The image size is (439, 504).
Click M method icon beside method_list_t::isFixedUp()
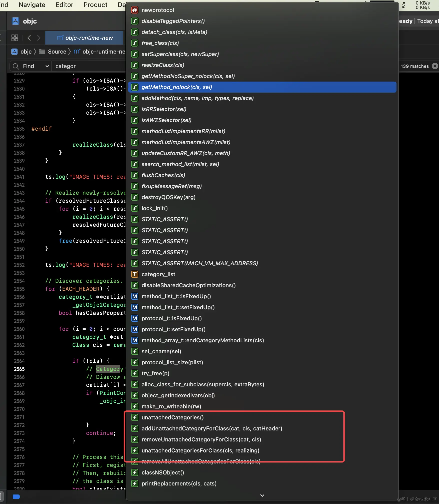(x=135, y=296)
